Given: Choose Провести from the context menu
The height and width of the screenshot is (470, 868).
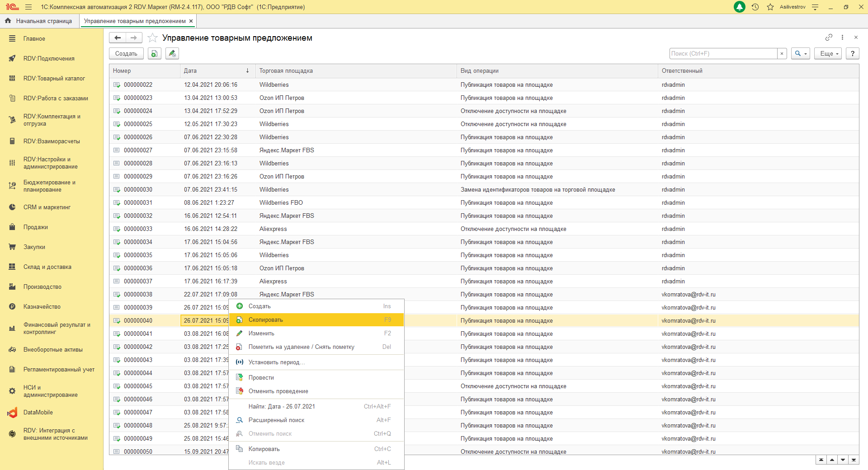Looking at the screenshot, I should (x=261, y=378).
